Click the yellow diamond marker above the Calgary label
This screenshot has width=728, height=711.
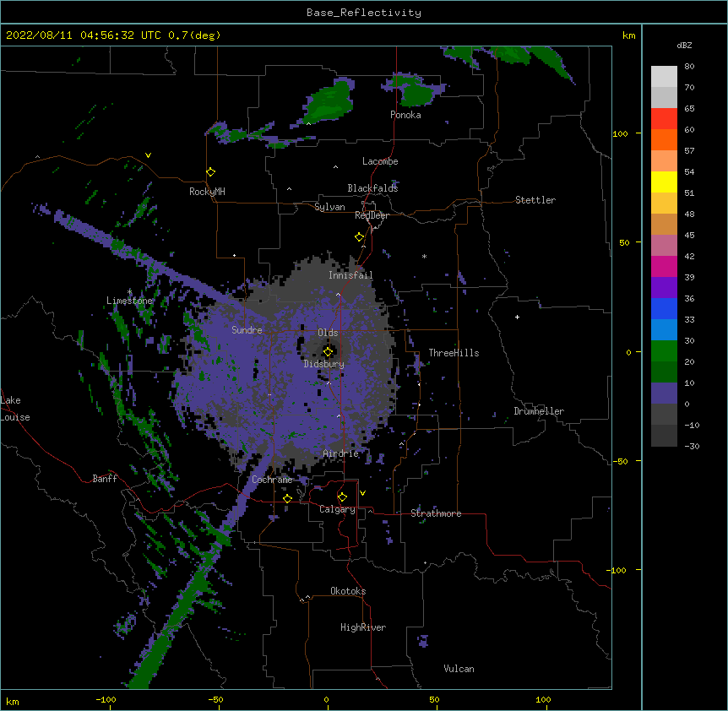coord(342,497)
